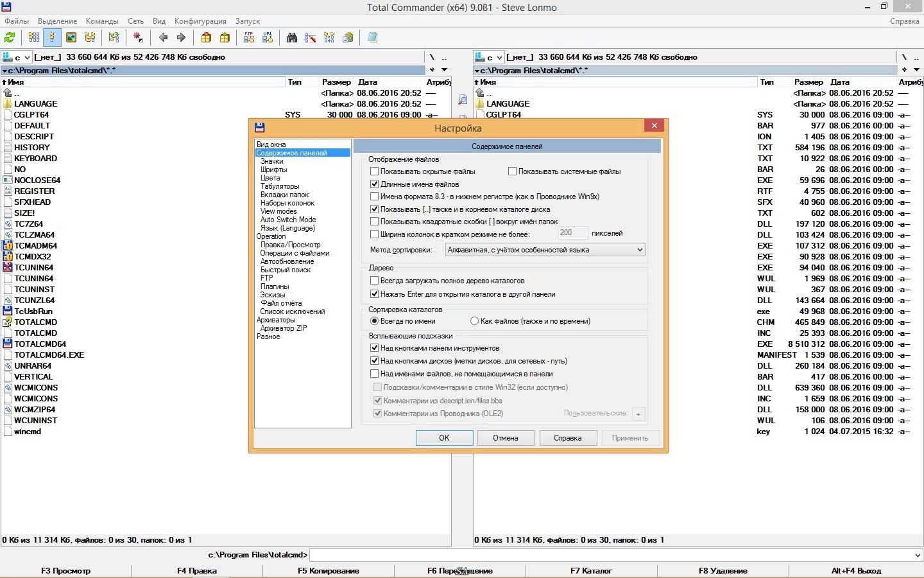The image size is (924, 578).
Task: Open the FTP connect toolbar icon
Action: (x=249, y=38)
